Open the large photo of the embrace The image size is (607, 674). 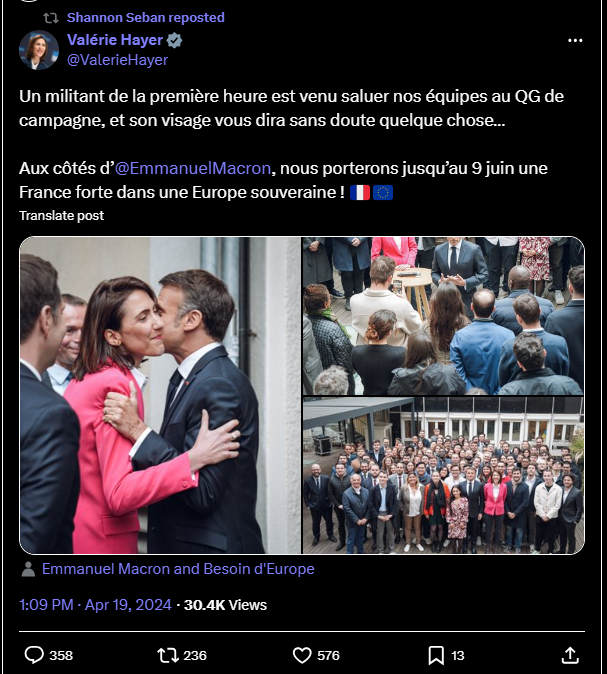coord(160,395)
